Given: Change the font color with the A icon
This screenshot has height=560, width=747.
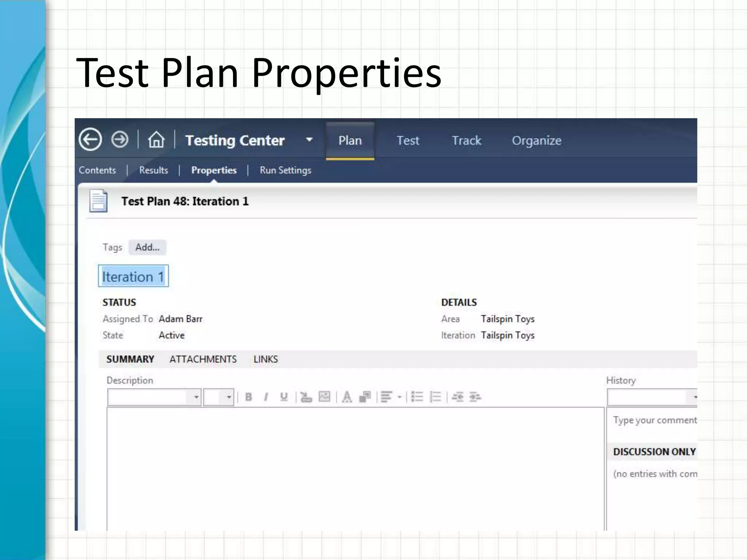Looking at the screenshot, I should pyautogui.click(x=347, y=397).
